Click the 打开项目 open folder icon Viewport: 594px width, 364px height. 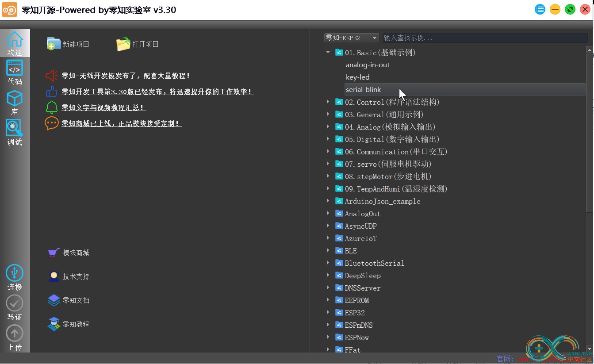123,44
